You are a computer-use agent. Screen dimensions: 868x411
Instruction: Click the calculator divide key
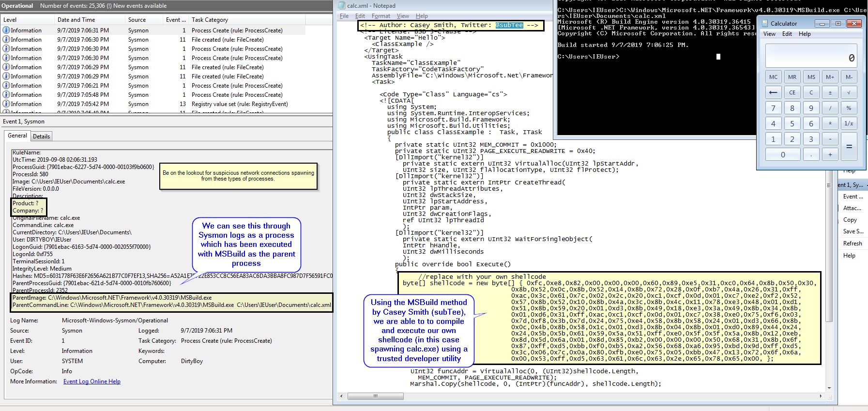pyautogui.click(x=830, y=108)
